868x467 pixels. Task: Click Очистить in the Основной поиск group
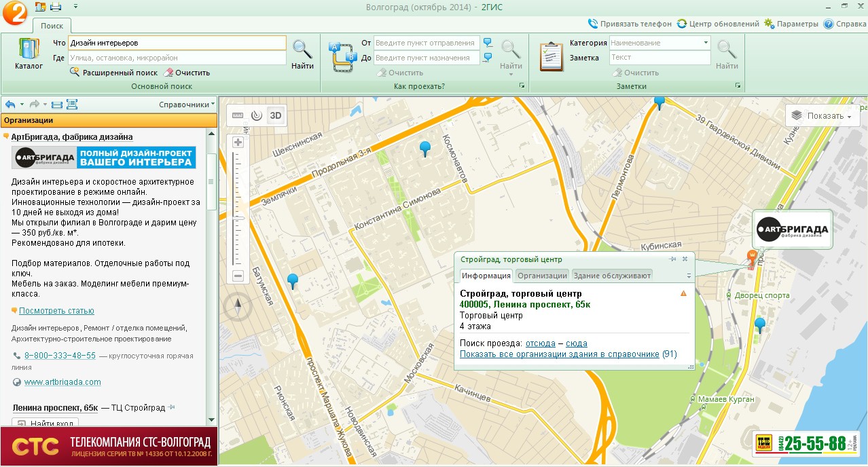(187, 73)
